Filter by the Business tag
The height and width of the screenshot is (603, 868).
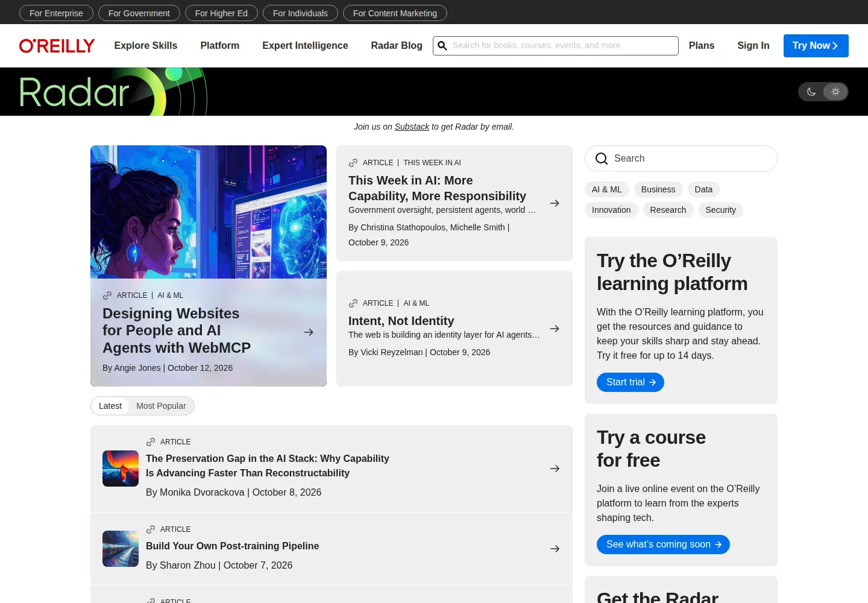pos(658,189)
